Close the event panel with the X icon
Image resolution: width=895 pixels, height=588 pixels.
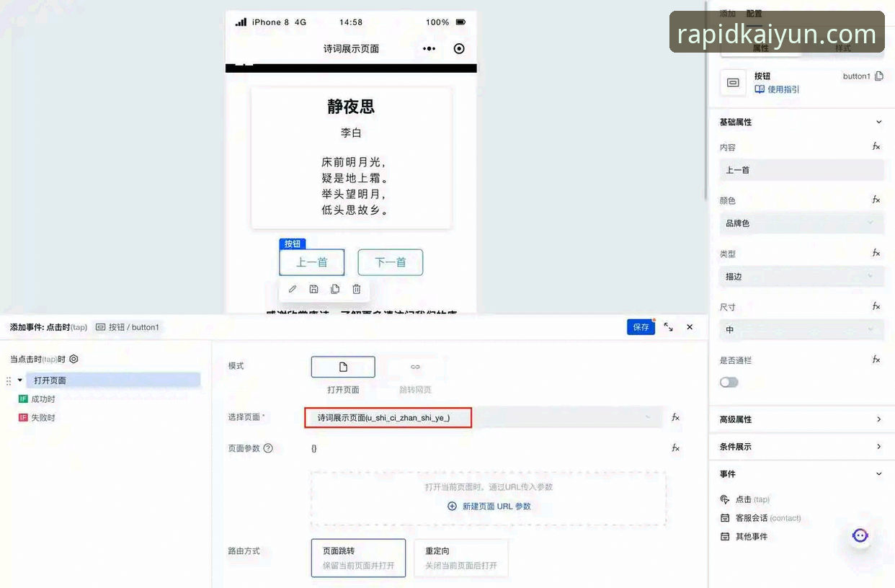690,327
